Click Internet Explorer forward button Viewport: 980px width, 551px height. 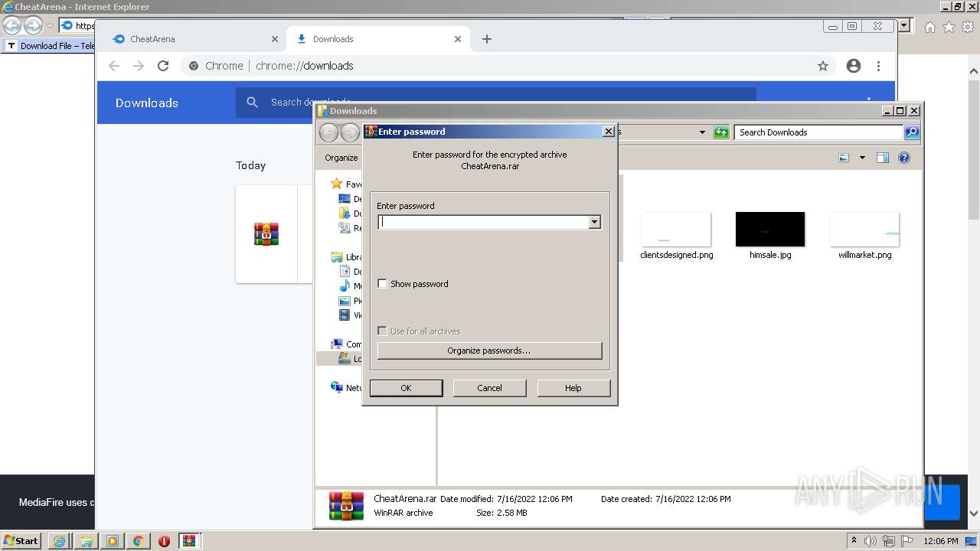click(x=33, y=26)
